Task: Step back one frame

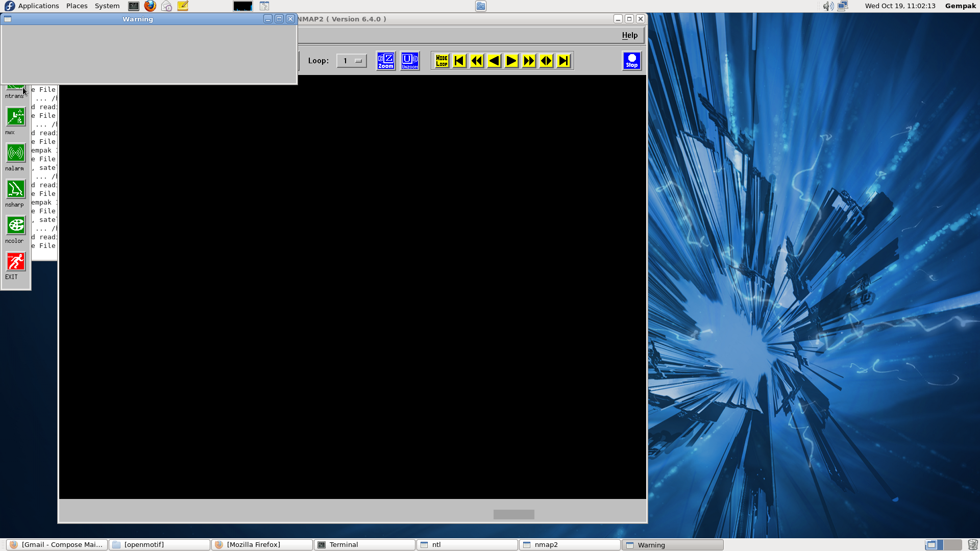Action: 494,61
